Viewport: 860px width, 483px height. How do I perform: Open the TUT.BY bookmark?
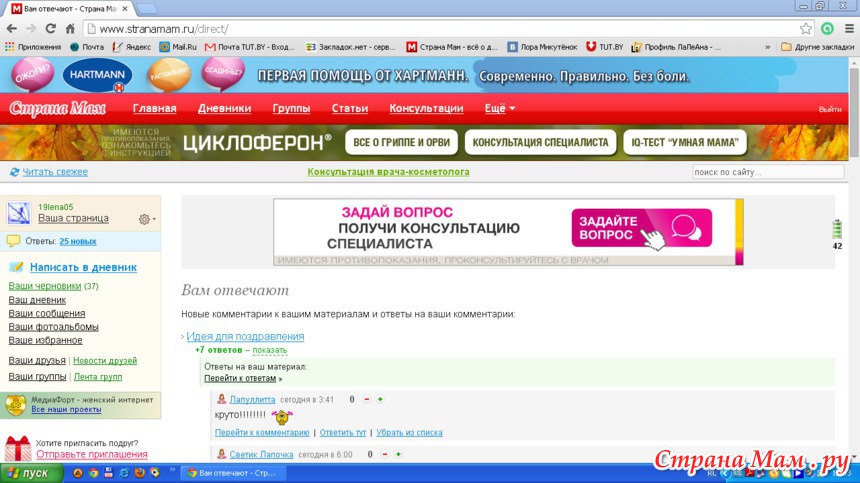point(604,47)
